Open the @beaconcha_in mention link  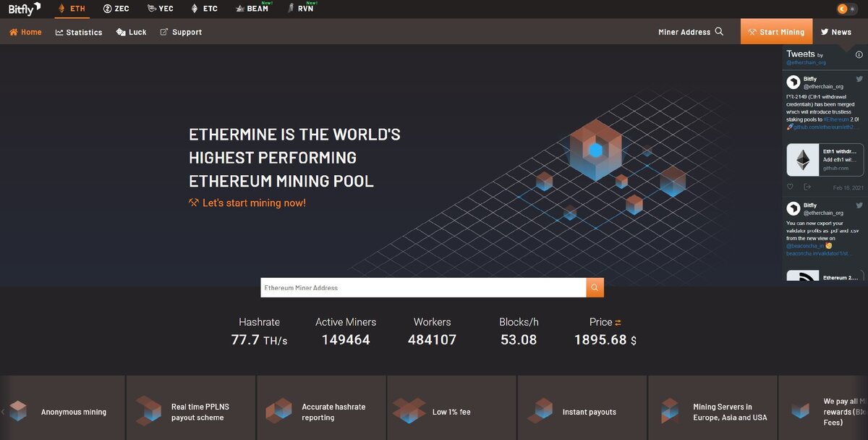805,246
